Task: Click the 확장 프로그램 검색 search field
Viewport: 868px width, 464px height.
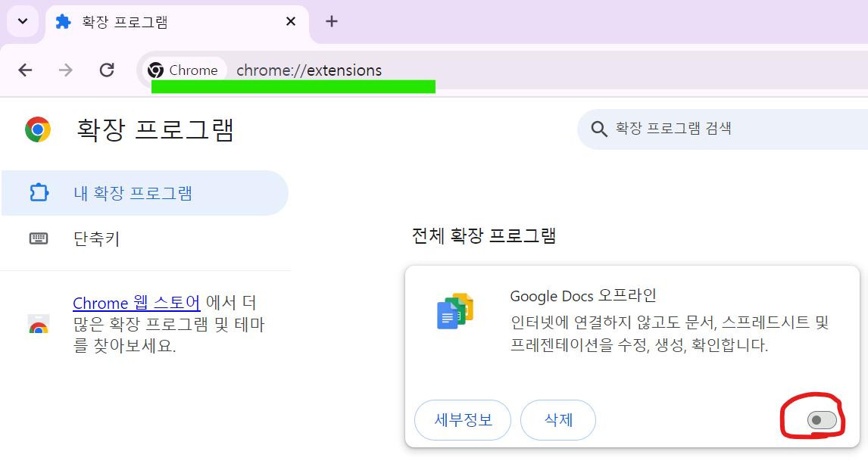Action: tap(723, 129)
